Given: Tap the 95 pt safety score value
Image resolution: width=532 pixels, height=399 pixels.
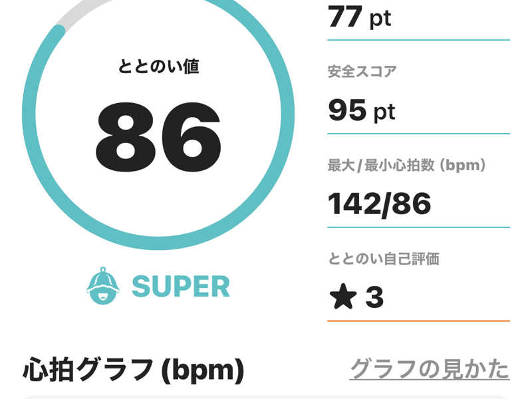Looking at the screenshot, I should [x=362, y=110].
